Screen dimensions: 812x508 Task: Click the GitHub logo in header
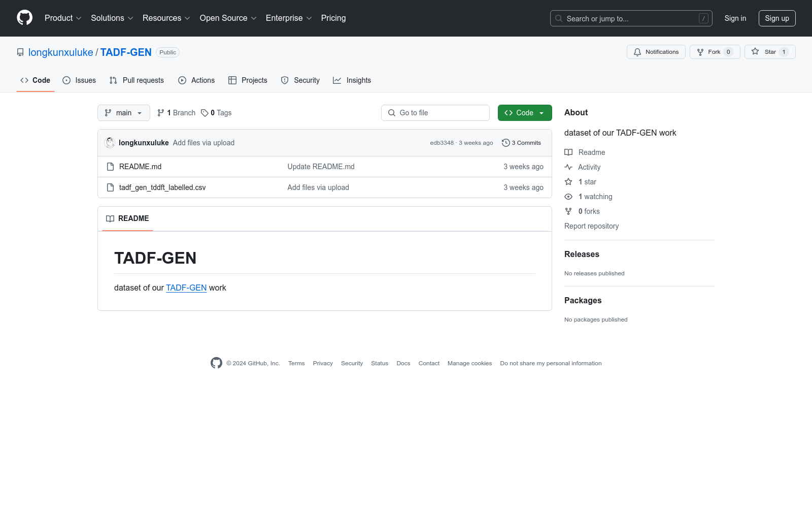coord(24,18)
